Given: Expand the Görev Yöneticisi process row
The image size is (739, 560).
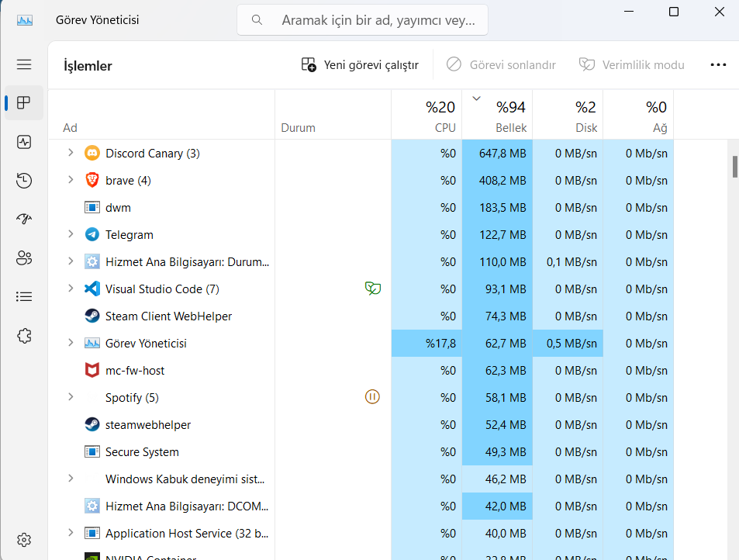Looking at the screenshot, I should (71, 343).
